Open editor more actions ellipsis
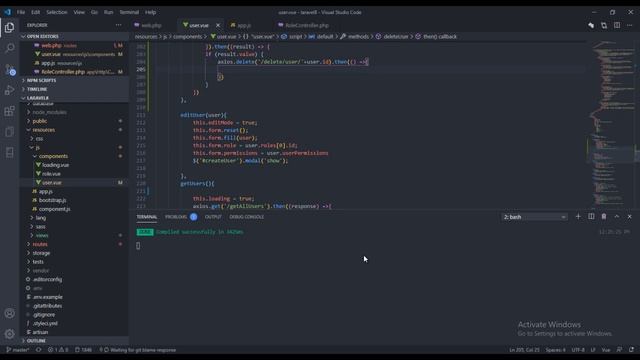Viewport: 640px width, 360px height. click(630, 25)
